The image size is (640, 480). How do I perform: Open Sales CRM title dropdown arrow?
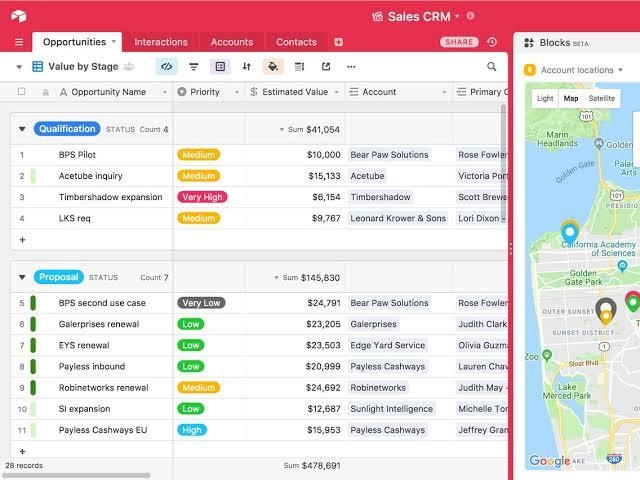[x=457, y=16]
